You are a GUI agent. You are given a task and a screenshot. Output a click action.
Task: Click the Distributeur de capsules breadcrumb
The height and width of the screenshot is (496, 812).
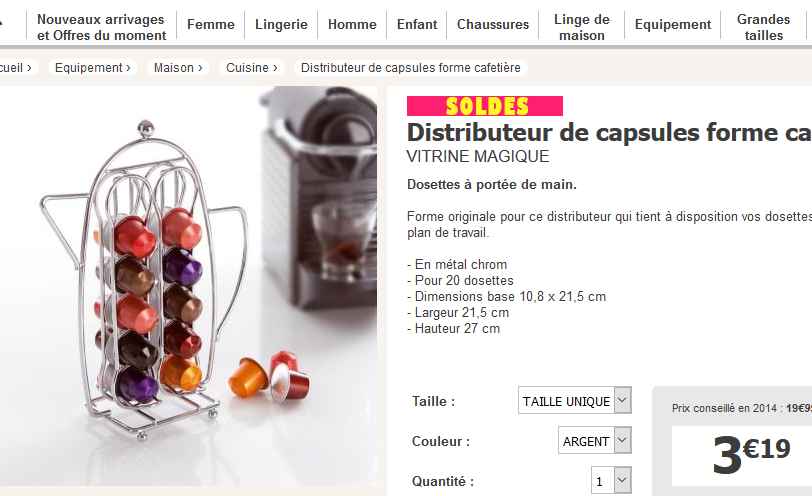pos(411,68)
